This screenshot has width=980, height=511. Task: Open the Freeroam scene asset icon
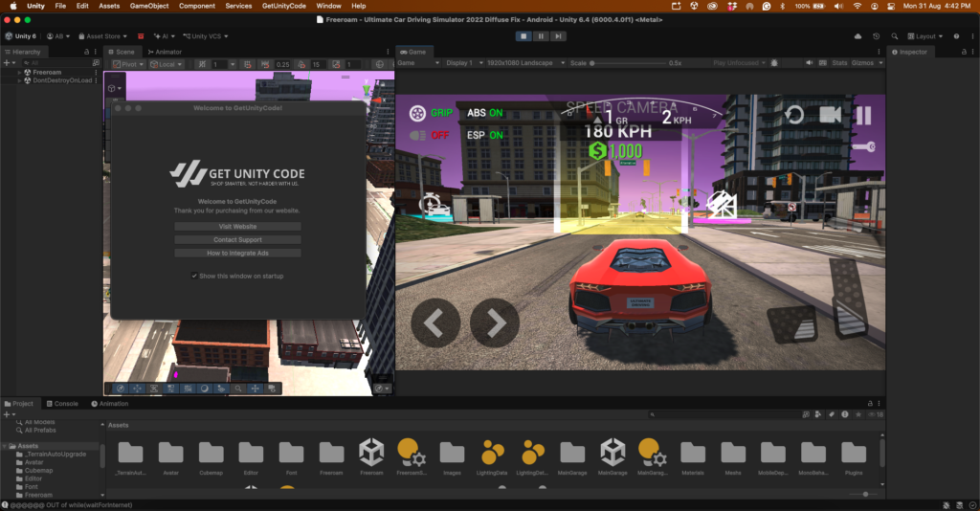click(371, 453)
